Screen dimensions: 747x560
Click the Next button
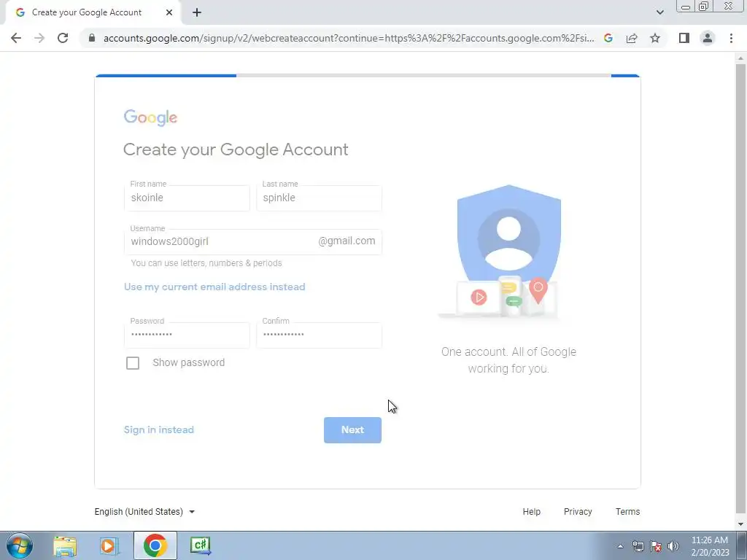[352, 430]
